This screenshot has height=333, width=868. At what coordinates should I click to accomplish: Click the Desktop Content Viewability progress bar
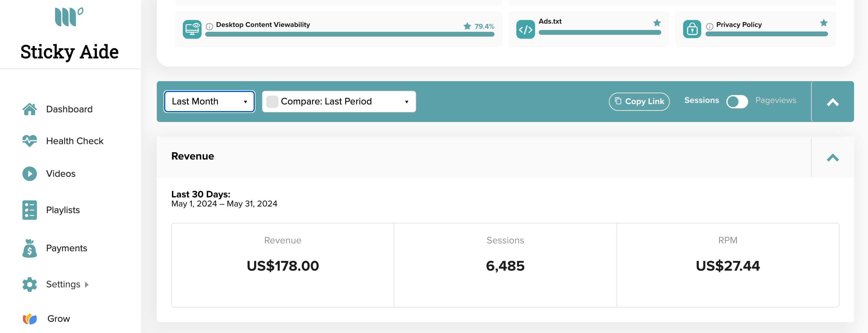(350, 35)
